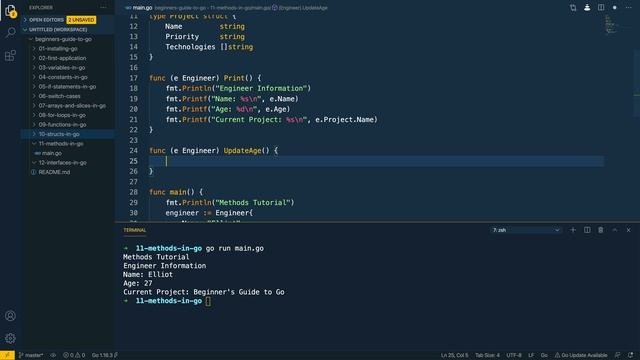Expand 08-for-loops-in-go folder
Viewport: 640px width, 360px height.
click(68, 115)
